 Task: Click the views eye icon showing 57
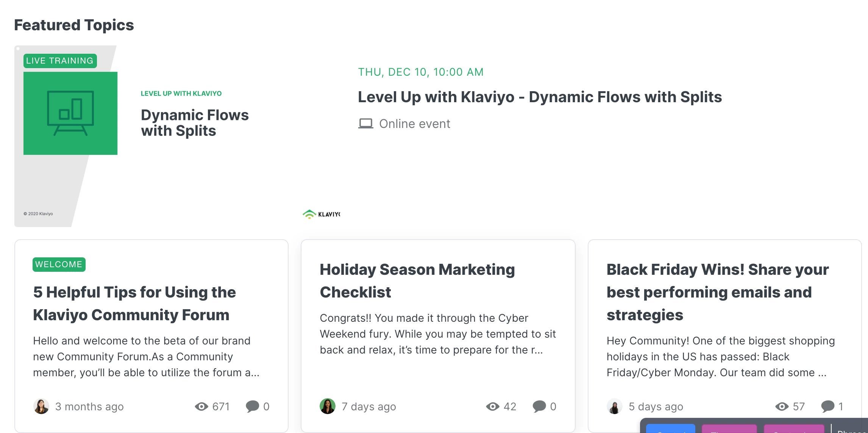click(782, 407)
